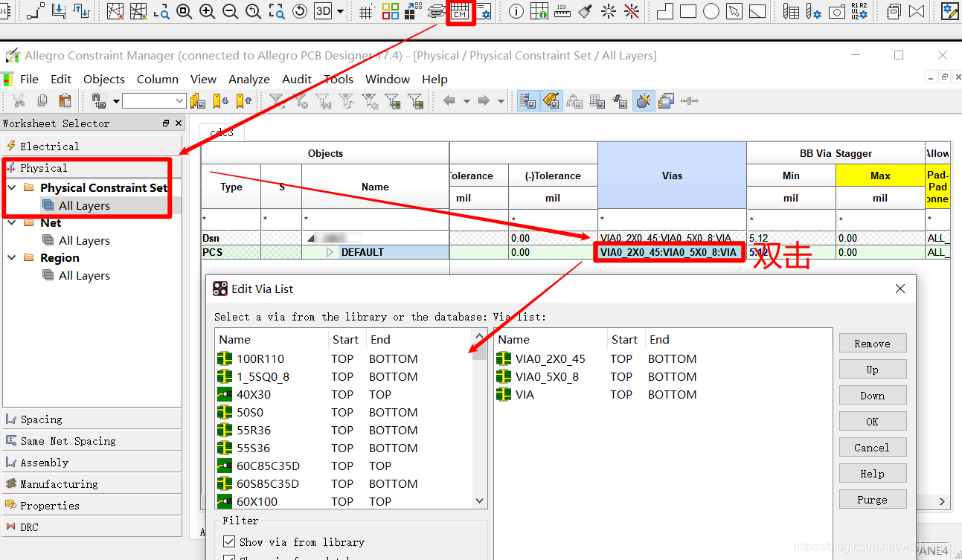The image size is (962, 560).
Task: Click the Copy icon in Constraint Manager
Action: pos(42,100)
